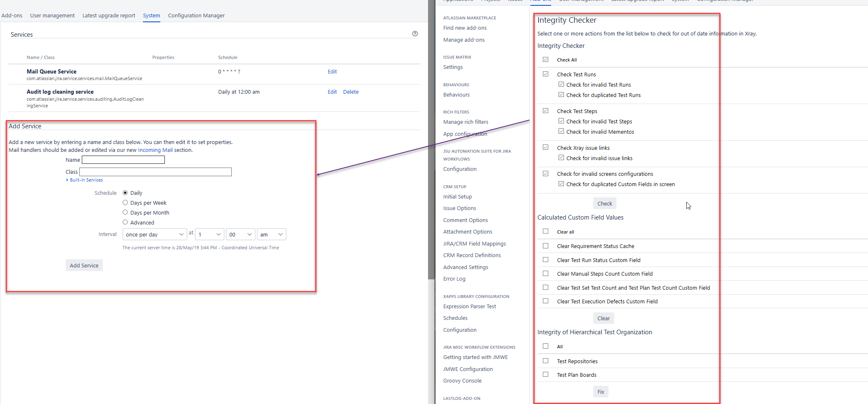
Task: Toggle the Check Test Runs checkbox
Action: tap(546, 74)
